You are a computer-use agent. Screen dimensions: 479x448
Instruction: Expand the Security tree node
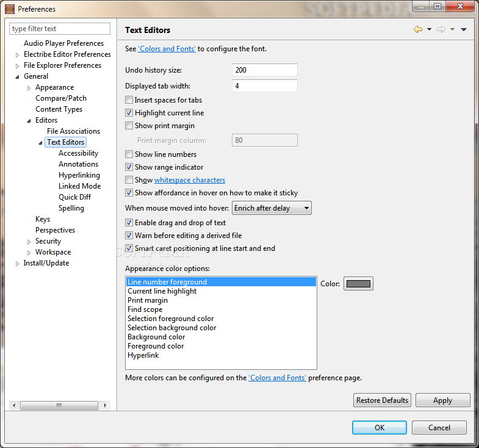(x=29, y=242)
